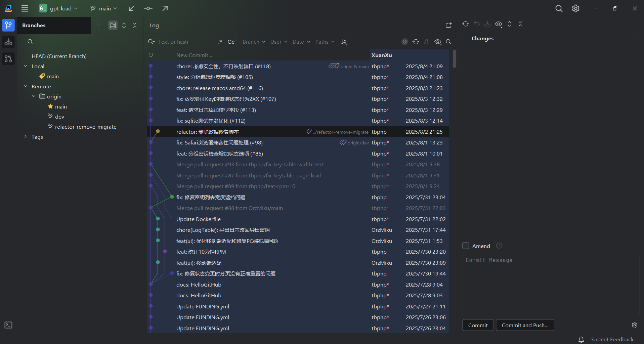This screenshot has height=344, width=644.
Task: Collapse all branches in the Branches tree
Action: (x=135, y=25)
